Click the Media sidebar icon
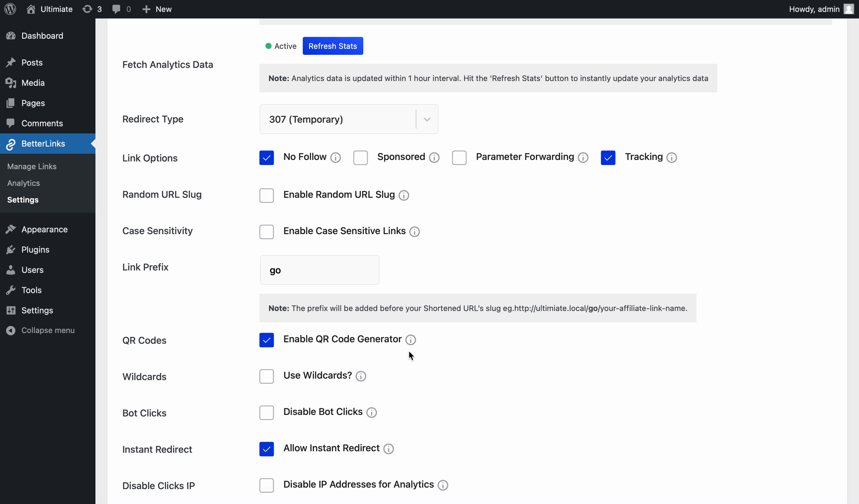Image resolution: width=859 pixels, height=504 pixels. point(11,83)
